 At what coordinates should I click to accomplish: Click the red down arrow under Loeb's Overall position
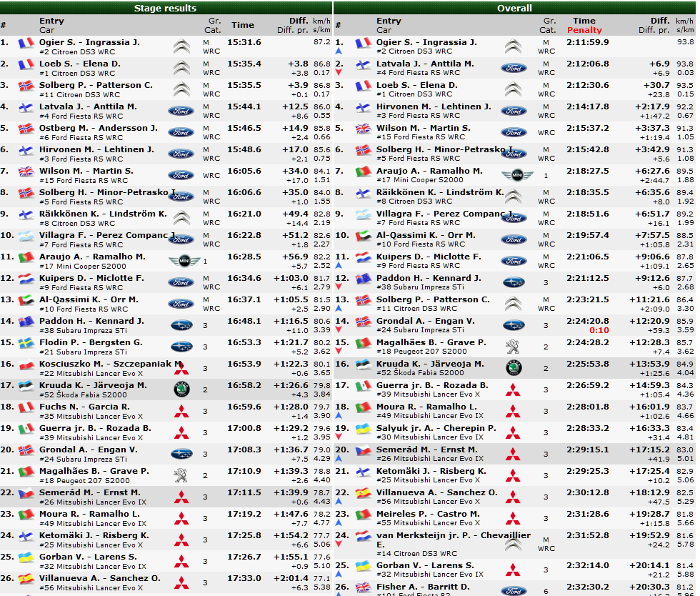339,94
